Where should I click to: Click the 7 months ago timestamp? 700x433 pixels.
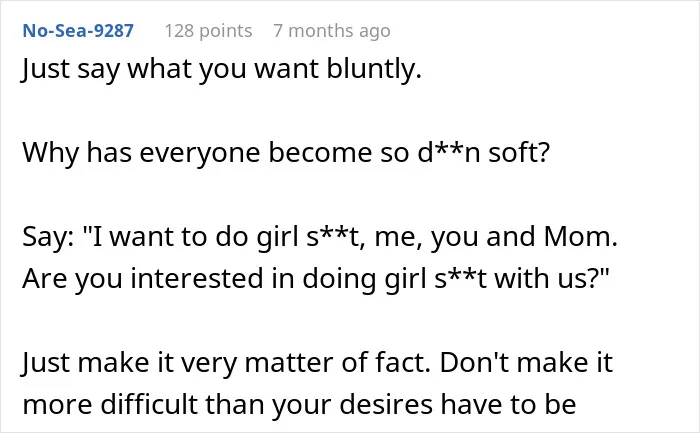click(332, 31)
